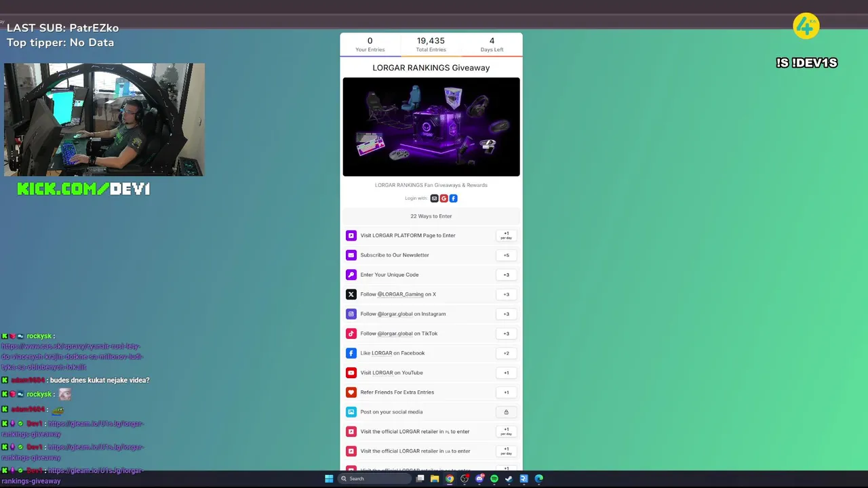Expand official LORGAR retailer in PL entry
Image resolution: width=868 pixels, height=488 pixels.
pyautogui.click(x=431, y=432)
